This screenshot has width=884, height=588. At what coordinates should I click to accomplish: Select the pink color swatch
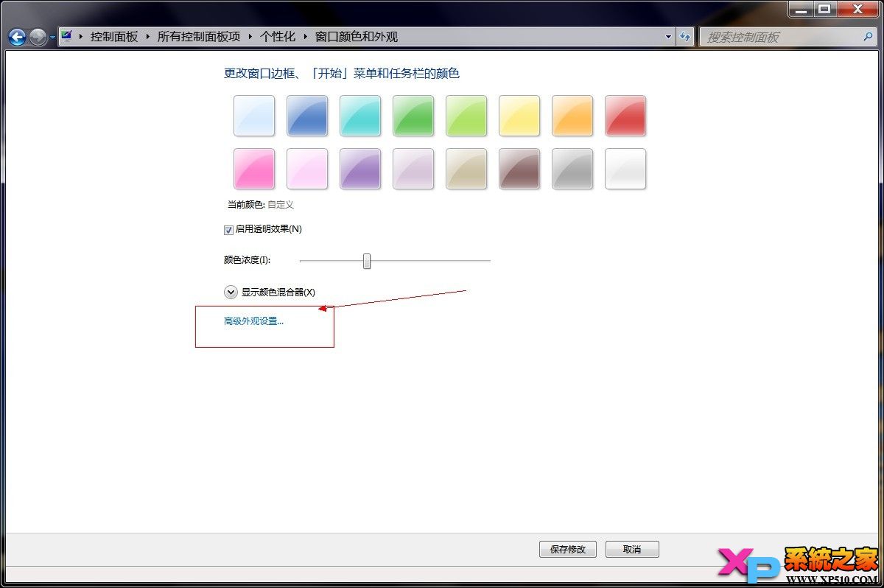pos(253,168)
